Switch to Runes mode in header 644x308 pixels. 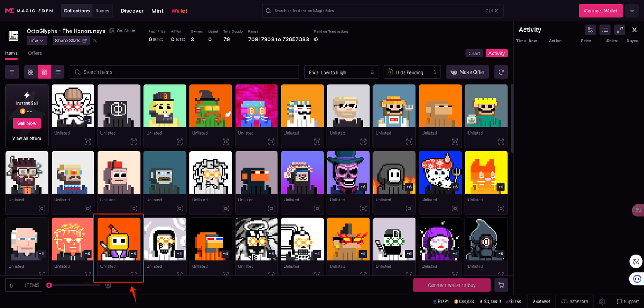102,11
